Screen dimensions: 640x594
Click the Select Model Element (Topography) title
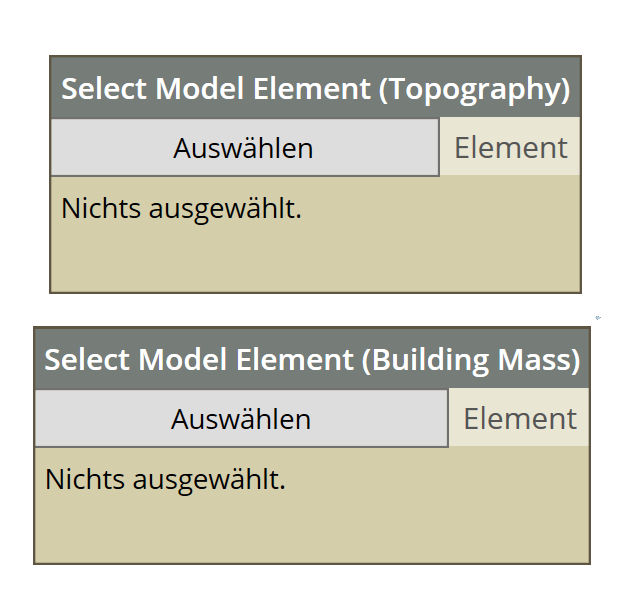(x=315, y=89)
